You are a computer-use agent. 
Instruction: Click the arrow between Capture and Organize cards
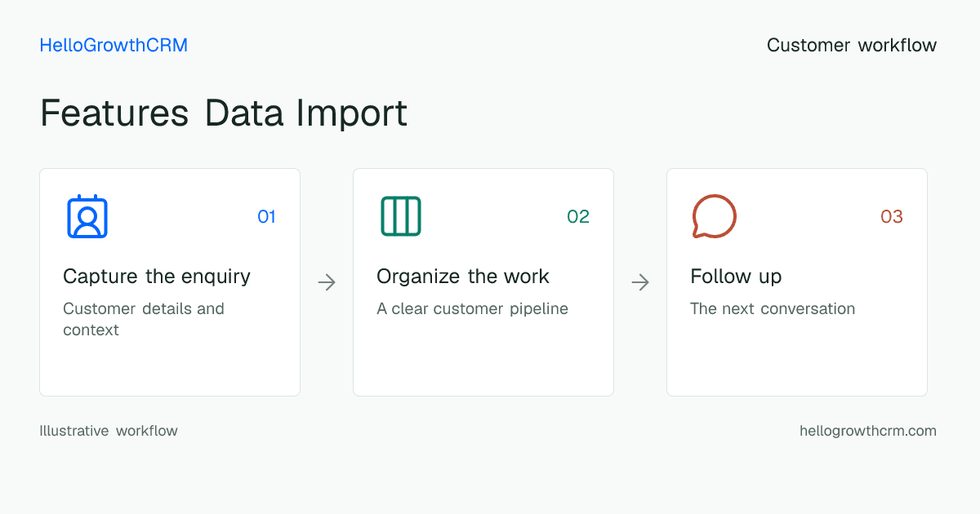(327, 282)
